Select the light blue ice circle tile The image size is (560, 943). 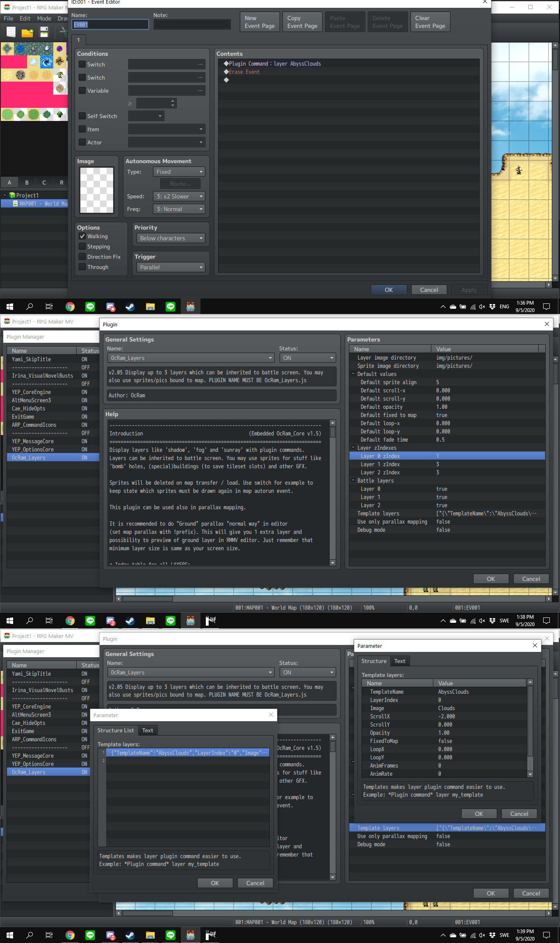point(34,62)
